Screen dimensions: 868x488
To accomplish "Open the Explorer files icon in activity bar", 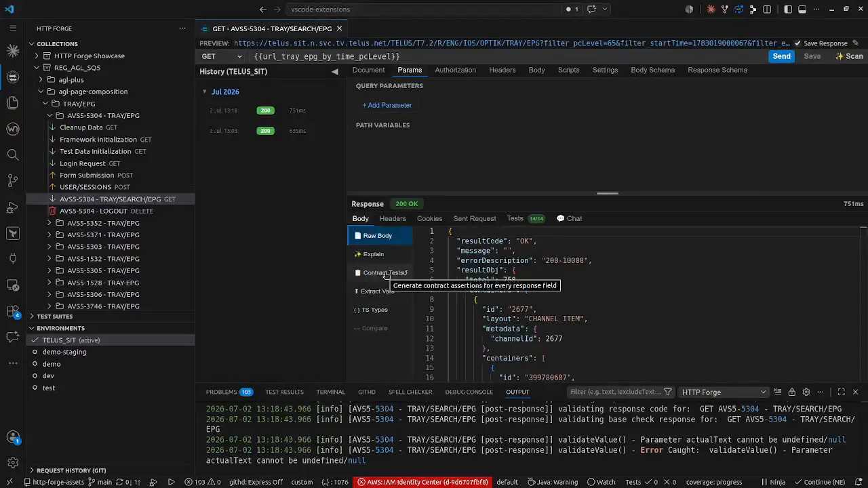I will 12,102.
